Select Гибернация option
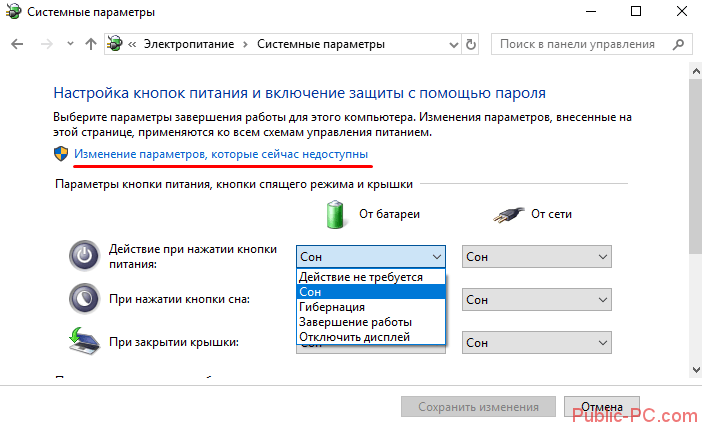702x427 pixels. coord(371,307)
